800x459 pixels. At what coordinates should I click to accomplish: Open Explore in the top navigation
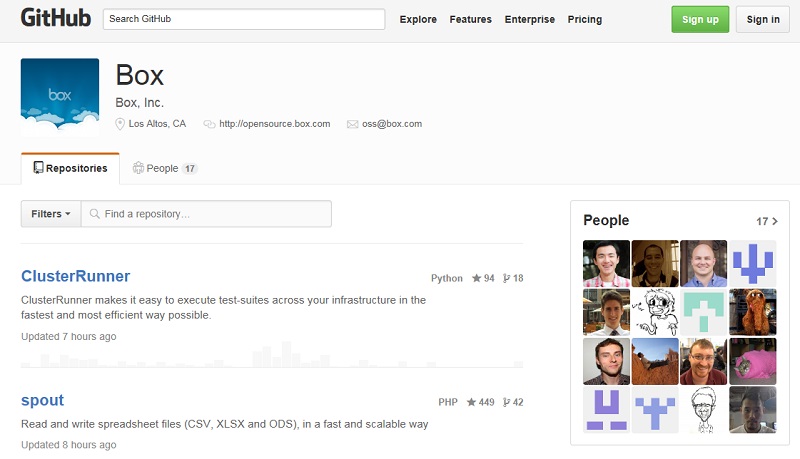click(418, 19)
